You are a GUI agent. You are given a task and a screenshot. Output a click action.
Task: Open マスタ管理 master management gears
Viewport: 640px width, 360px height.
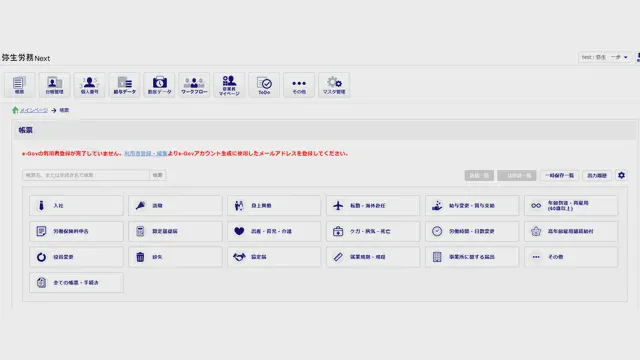[x=334, y=85]
